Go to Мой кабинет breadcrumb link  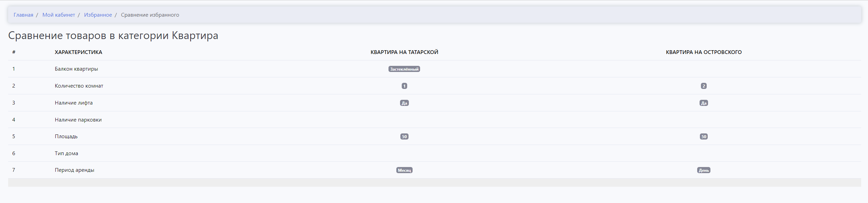pos(59,15)
